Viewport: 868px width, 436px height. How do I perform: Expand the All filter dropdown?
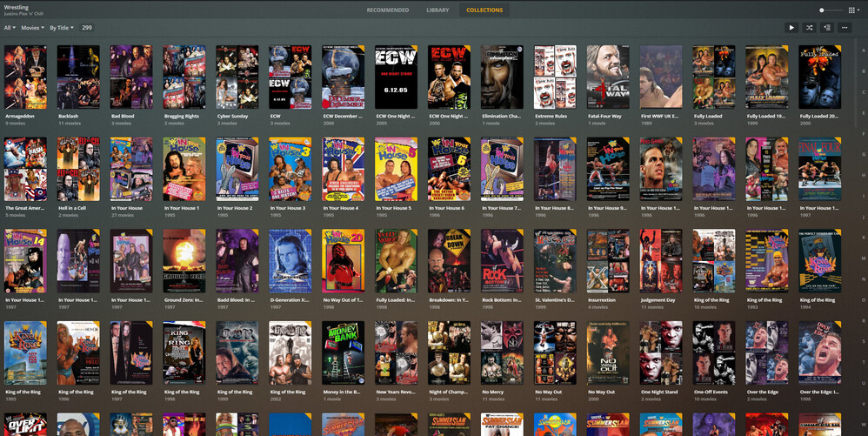pyautogui.click(x=10, y=28)
